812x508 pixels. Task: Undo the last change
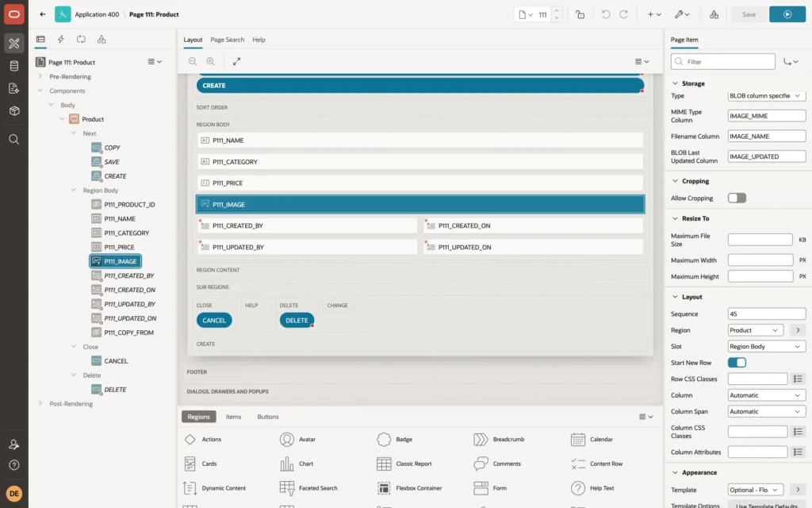(x=605, y=14)
